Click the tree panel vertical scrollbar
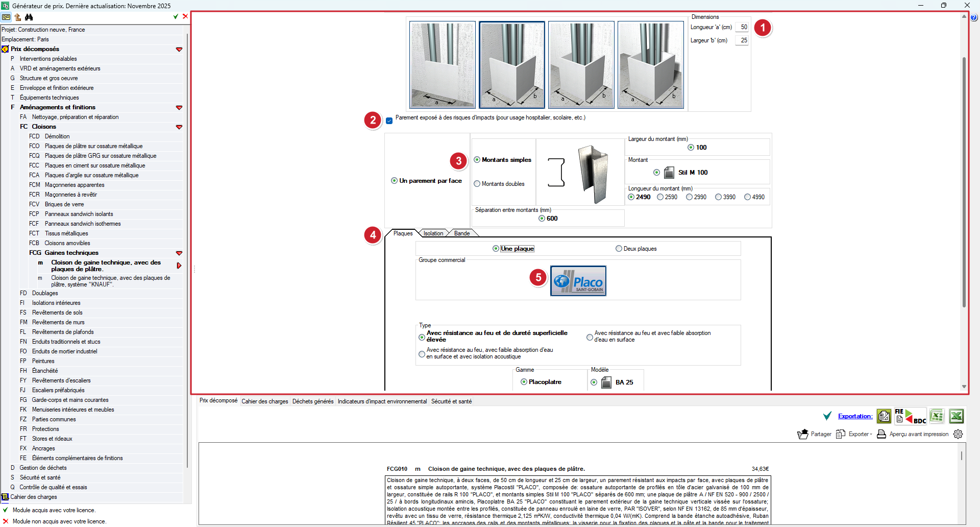 tap(187, 250)
